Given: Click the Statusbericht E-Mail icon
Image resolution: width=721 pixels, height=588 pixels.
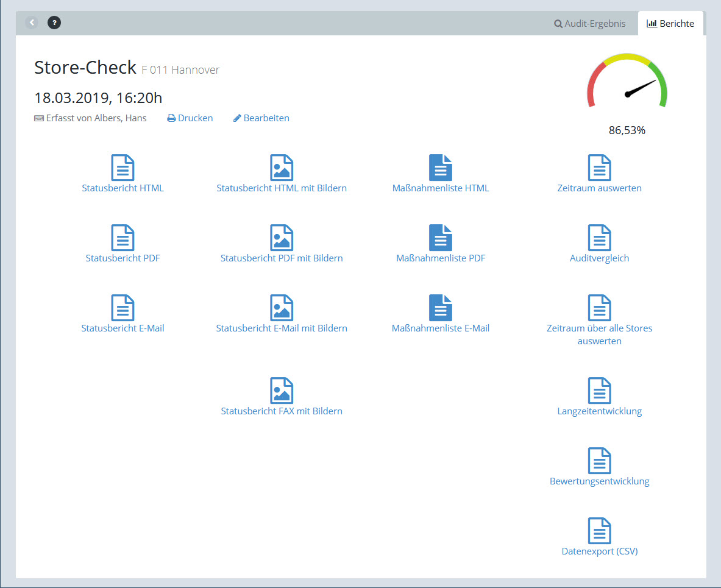Looking at the screenshot, I should 123,308.
